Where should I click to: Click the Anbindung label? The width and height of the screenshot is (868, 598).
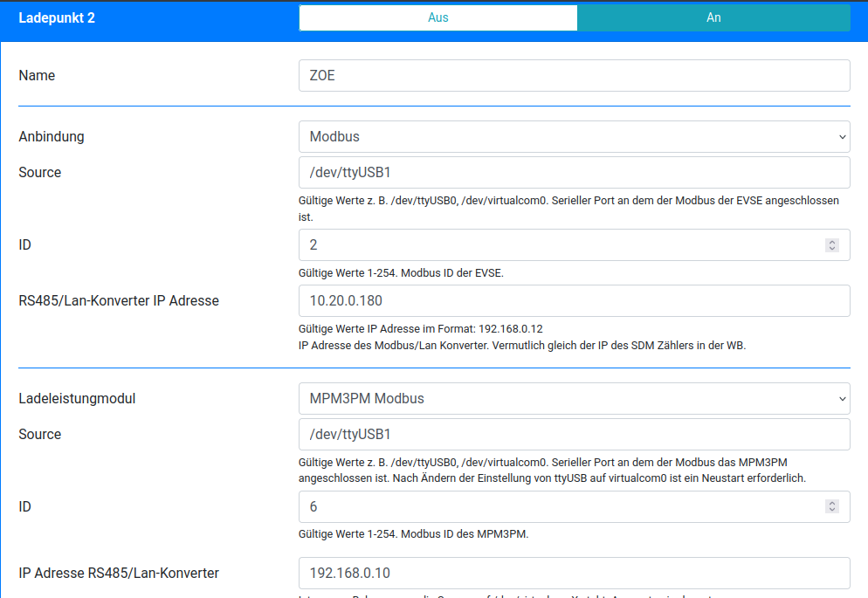52,137
